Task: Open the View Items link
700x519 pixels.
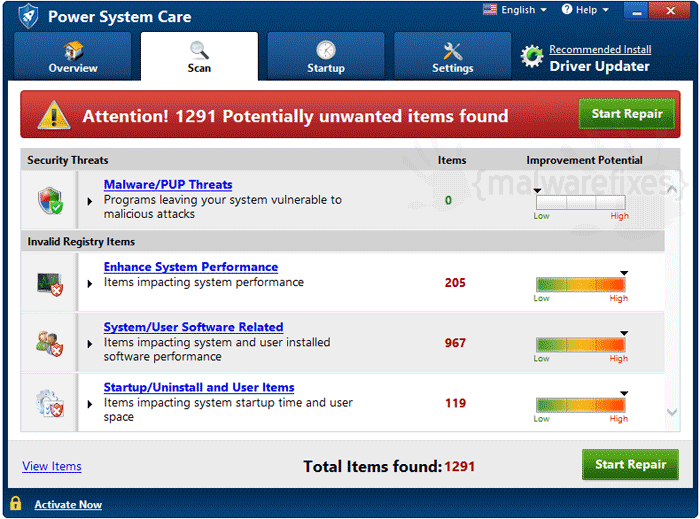Action: click(x=52, y=466)
